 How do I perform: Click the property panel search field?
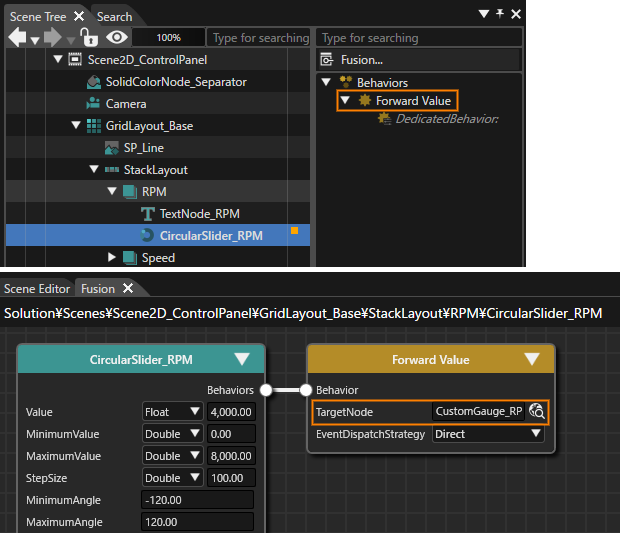[419, 38]
